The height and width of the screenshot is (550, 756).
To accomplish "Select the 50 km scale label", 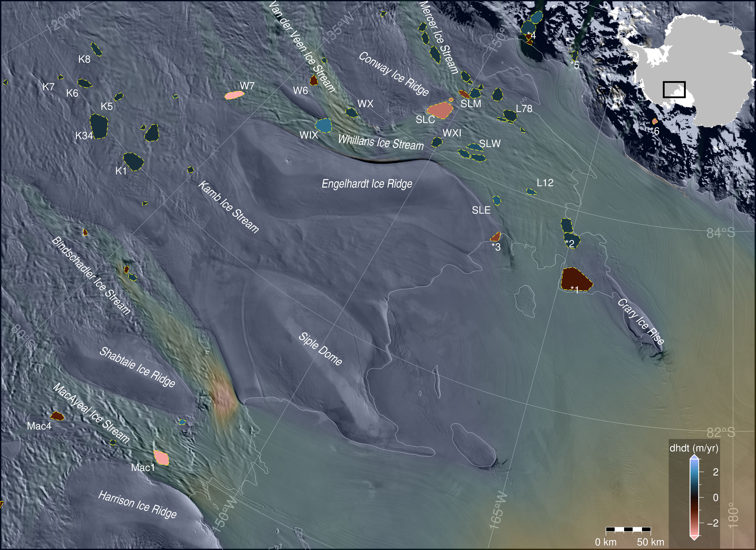I will pos(650,542).
